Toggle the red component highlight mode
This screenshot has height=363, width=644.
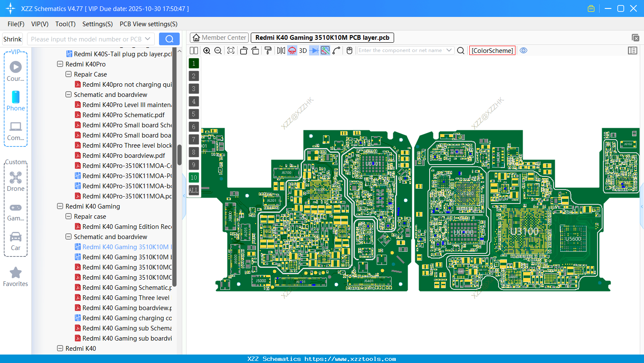(292, 50)
